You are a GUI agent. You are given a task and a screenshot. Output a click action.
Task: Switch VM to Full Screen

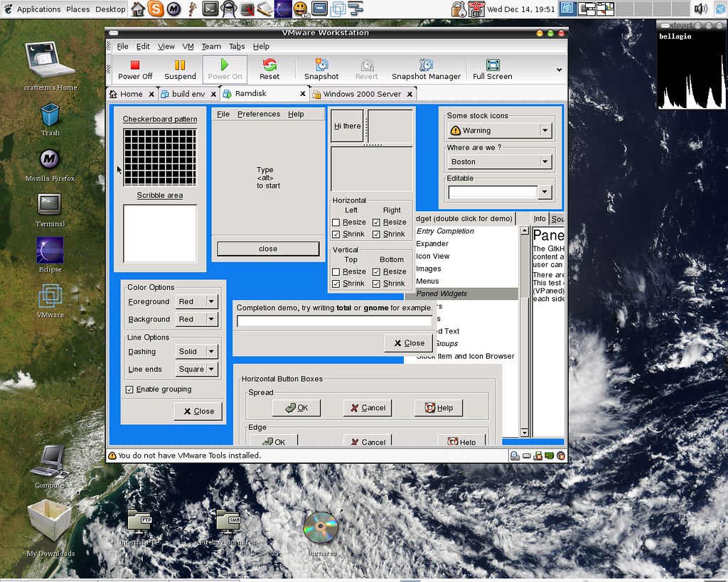pos(492,65)
